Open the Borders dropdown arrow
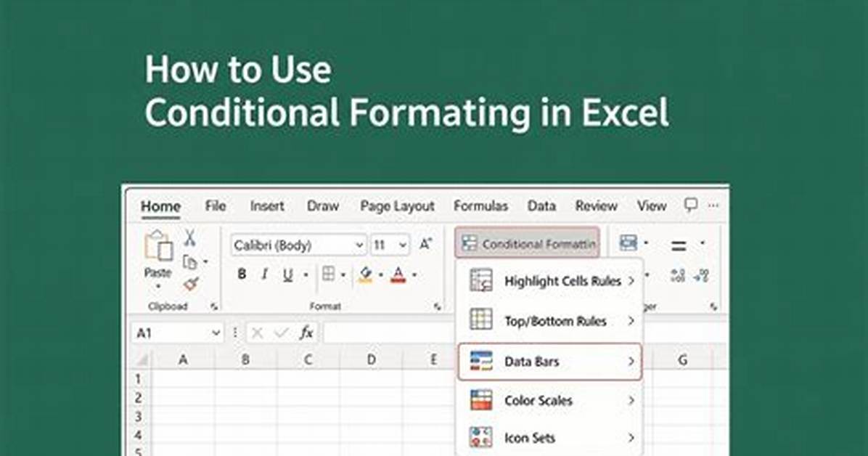 coord(343,274)
